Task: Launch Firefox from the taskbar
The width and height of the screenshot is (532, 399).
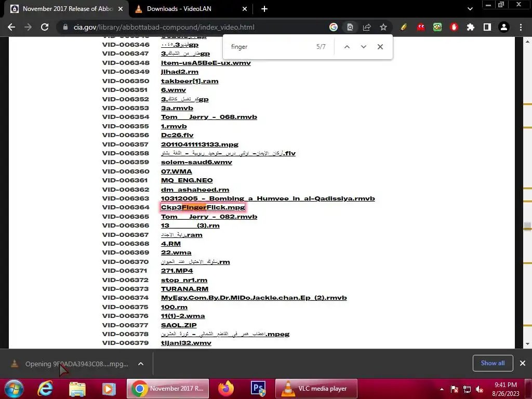Action: (x=226, y=389)
